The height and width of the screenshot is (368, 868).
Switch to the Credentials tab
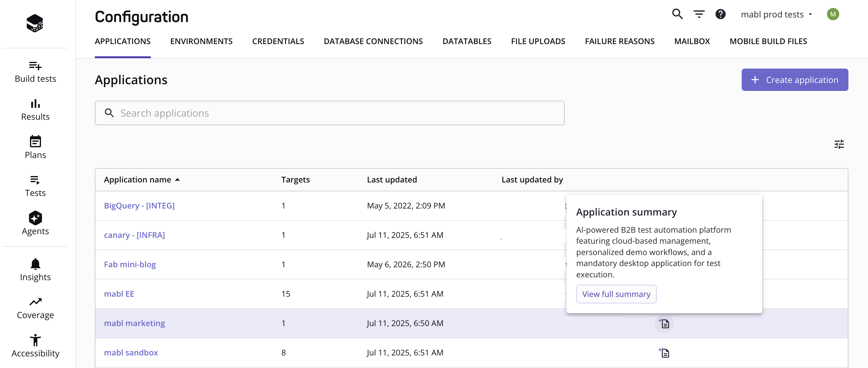[x=278, y=41]
